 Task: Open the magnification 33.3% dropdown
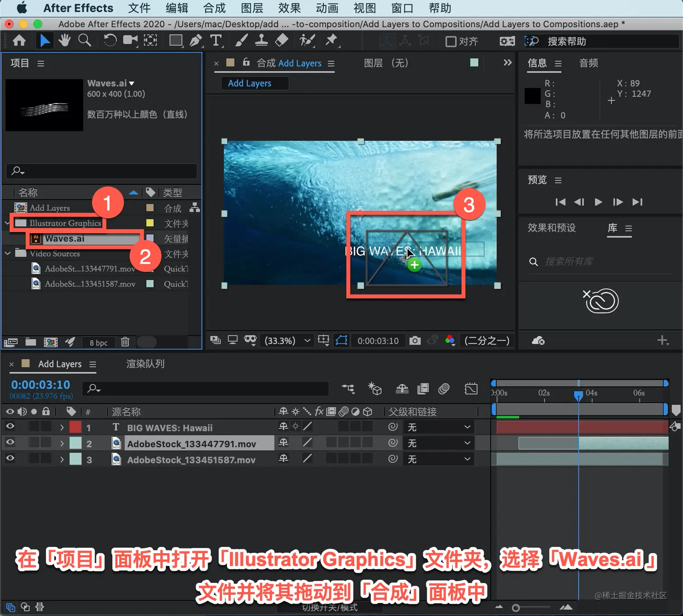coord(288,340)
